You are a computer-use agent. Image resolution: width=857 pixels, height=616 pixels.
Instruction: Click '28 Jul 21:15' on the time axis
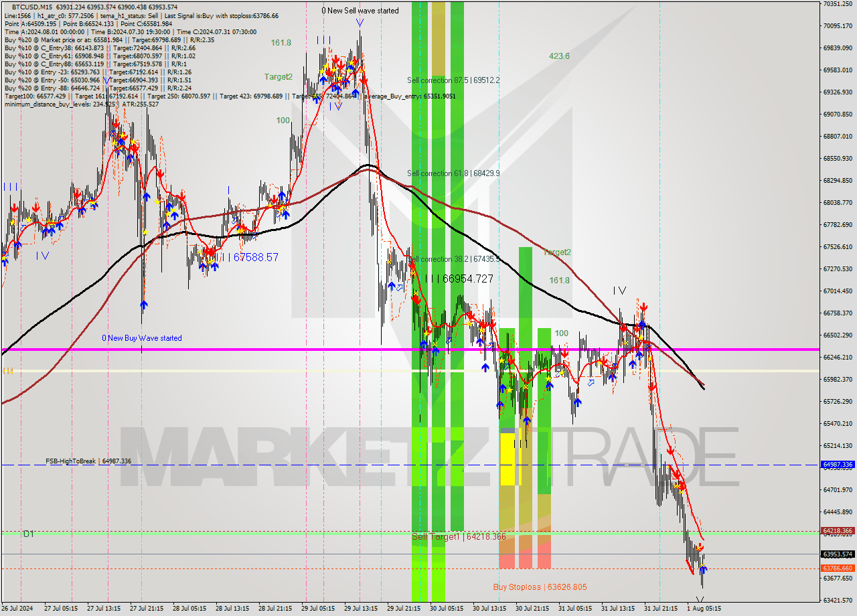(275, 609)
